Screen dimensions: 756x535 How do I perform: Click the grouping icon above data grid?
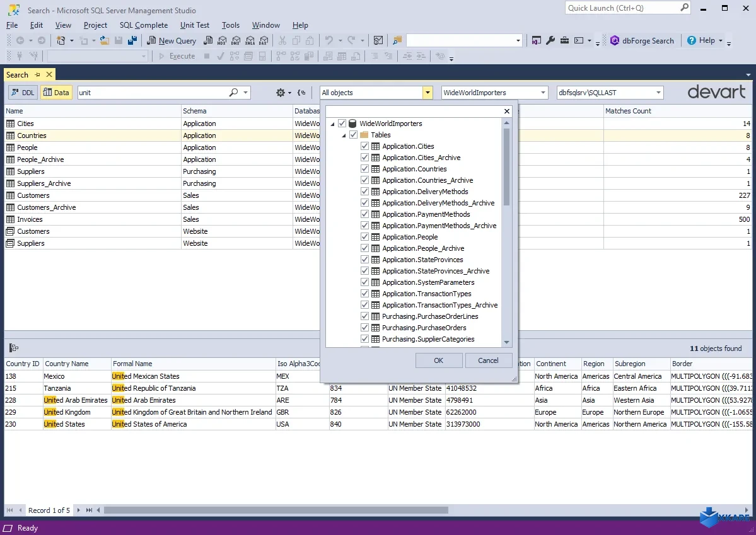point(14,348)
